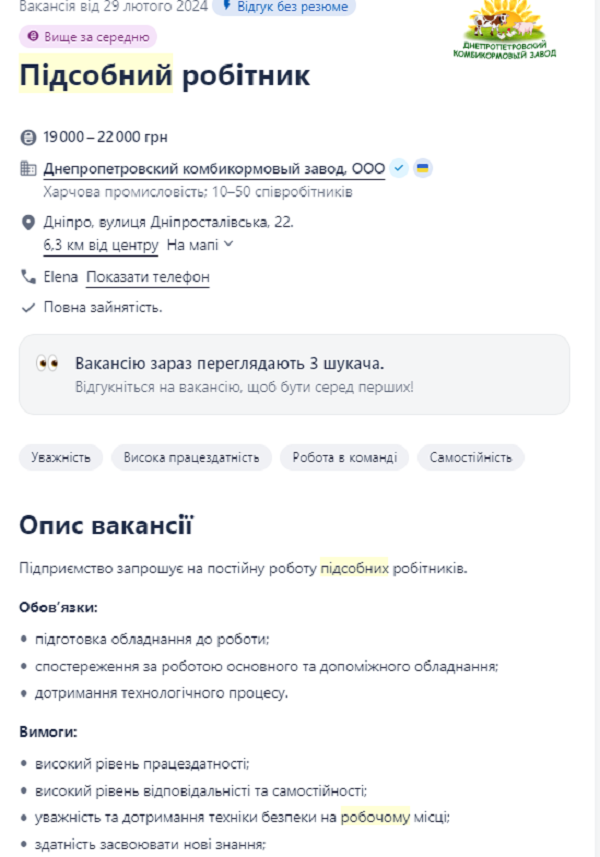The width and height of the screenshot is (600, 857).
Task: Select the Самостійність skill tag
Action: [470, 458]
